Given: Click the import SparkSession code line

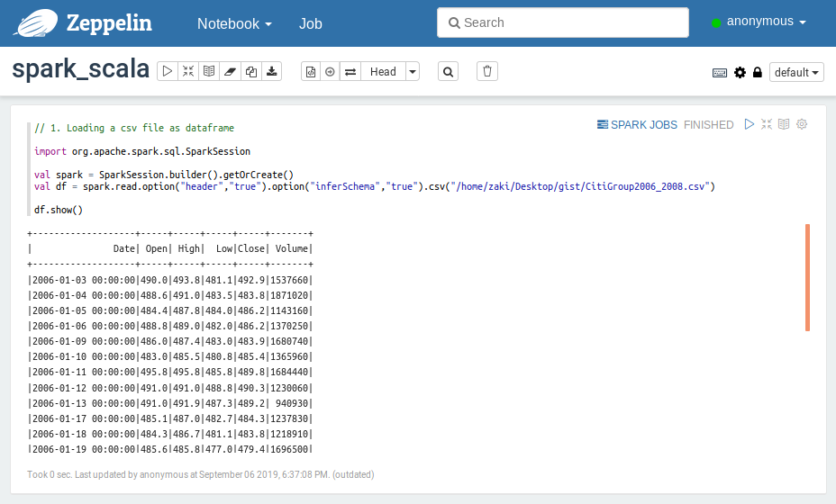Looking at the screenshot, I should click(x=142, y=151).
